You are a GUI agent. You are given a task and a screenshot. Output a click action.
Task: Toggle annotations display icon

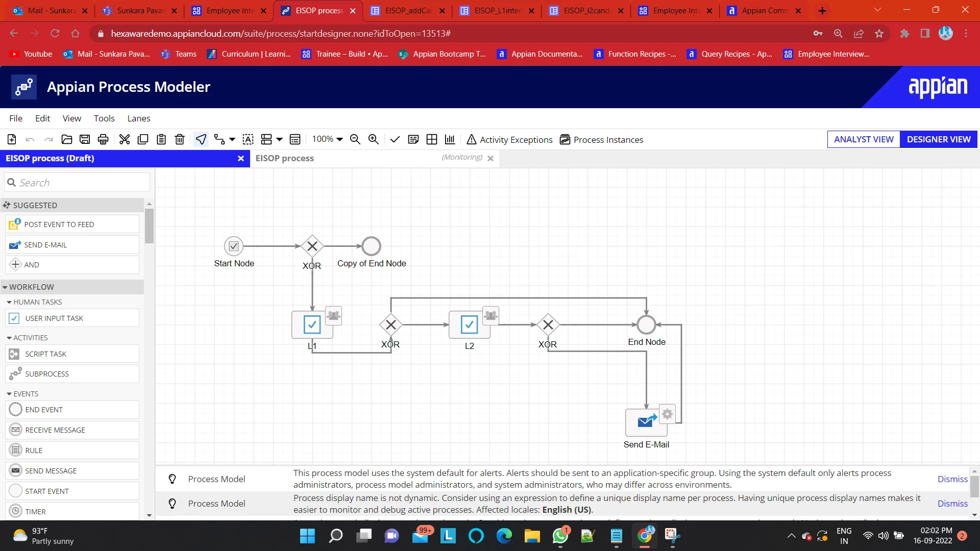(x=413, y=139)
